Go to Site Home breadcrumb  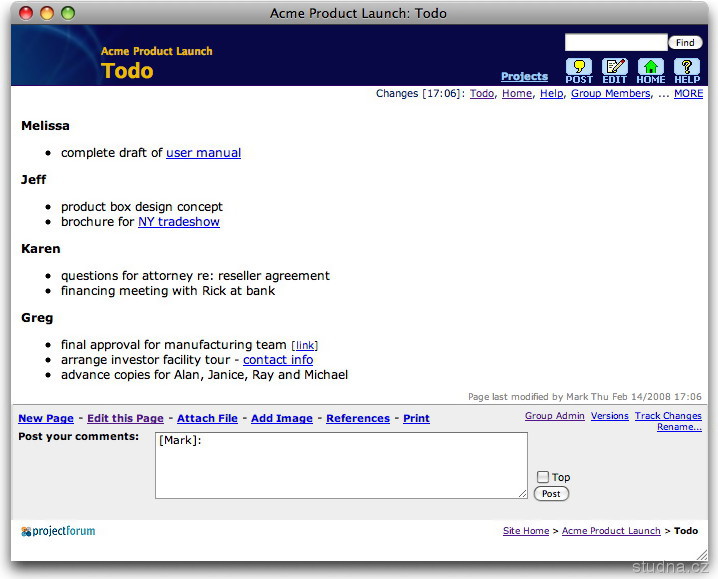pos(526,531)
